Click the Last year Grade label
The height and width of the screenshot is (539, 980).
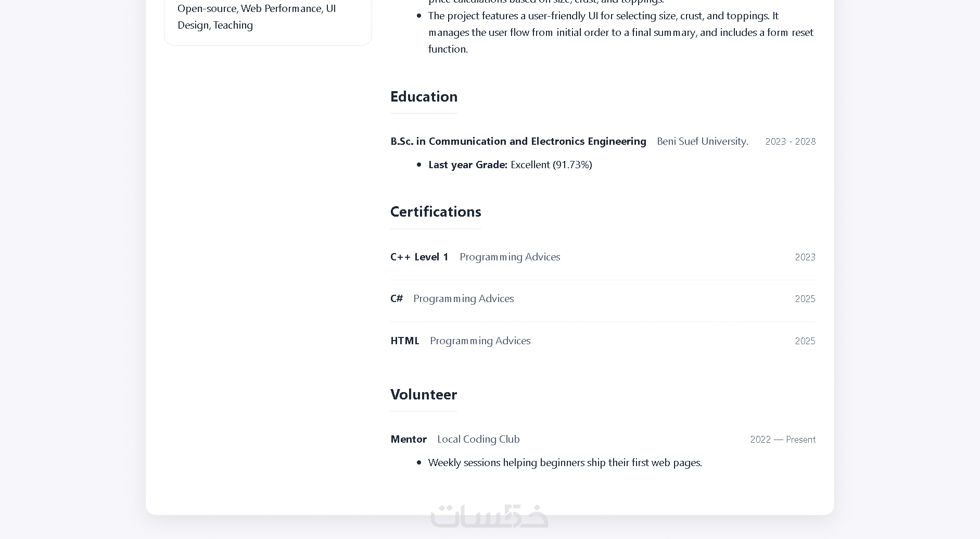(467, 165)
